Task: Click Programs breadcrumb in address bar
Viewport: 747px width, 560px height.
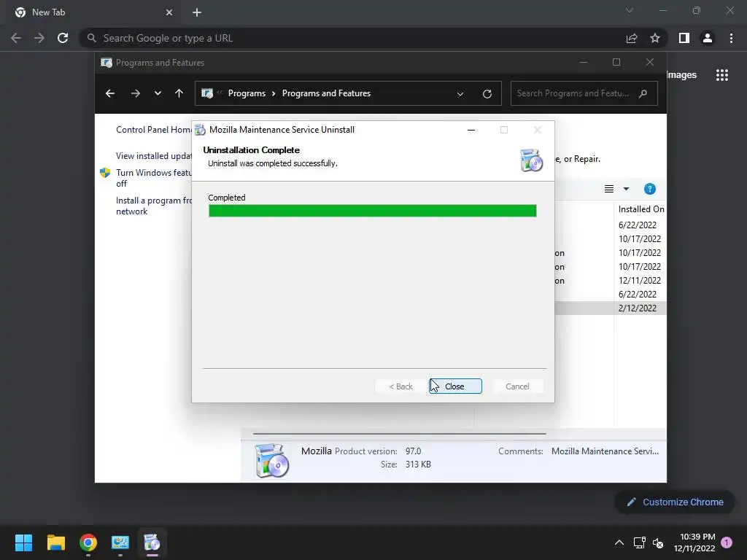Action: [x=247, y=93]
